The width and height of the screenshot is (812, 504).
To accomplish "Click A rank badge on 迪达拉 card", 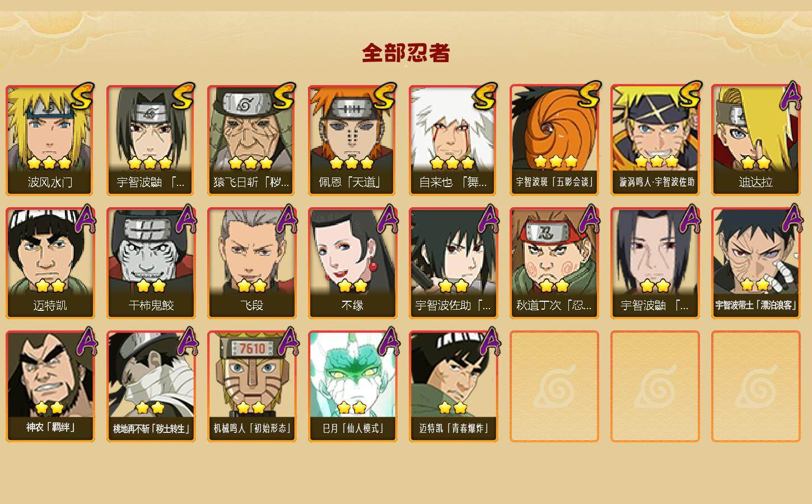I will pos(791,95).
